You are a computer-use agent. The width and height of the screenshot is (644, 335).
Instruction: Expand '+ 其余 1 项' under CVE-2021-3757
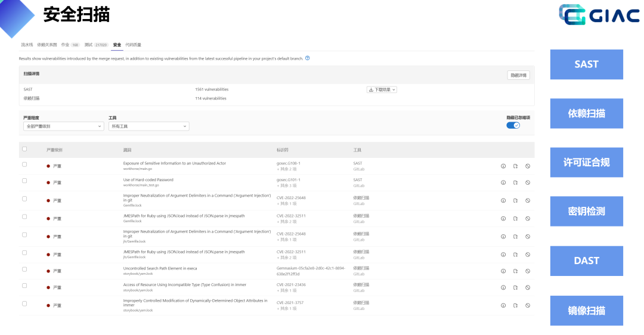click(x=287, y=309)
